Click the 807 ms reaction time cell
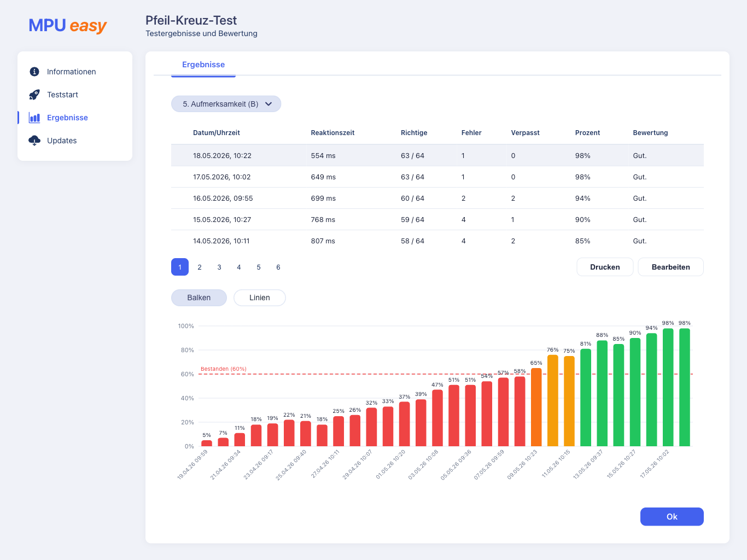The height and width of the screenshot is (560, 747). [323, 241]
